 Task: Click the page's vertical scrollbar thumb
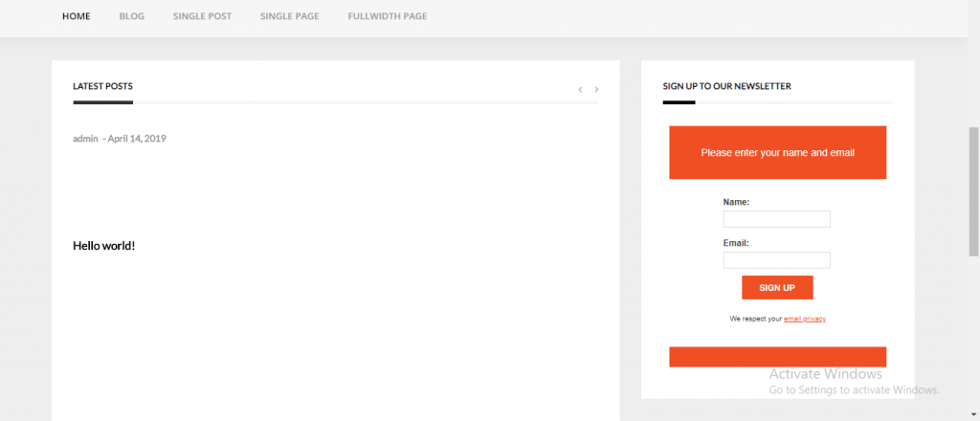click(973, 191)
